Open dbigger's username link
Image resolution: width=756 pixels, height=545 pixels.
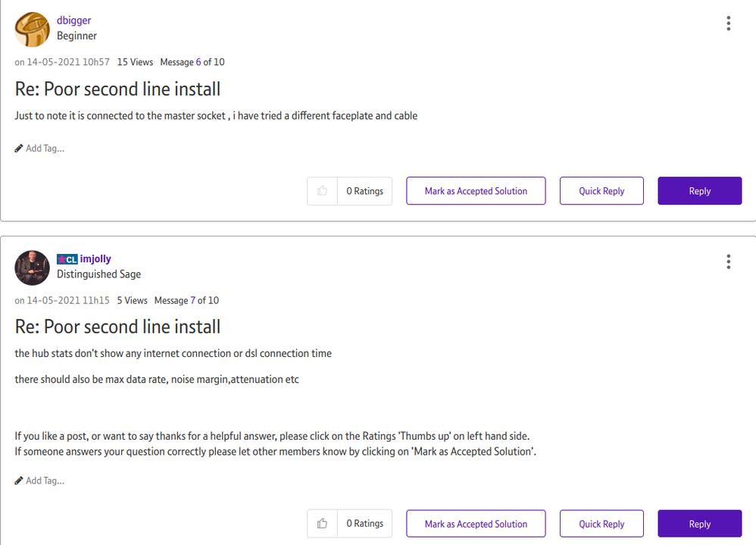tap(73, 20)
